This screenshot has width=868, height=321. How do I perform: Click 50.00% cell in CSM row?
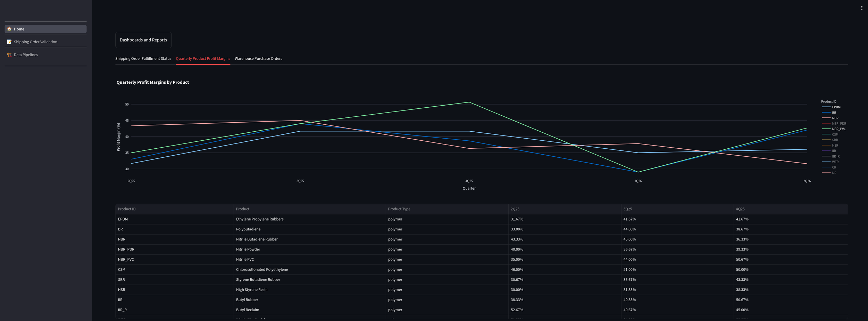pos(791,270)
